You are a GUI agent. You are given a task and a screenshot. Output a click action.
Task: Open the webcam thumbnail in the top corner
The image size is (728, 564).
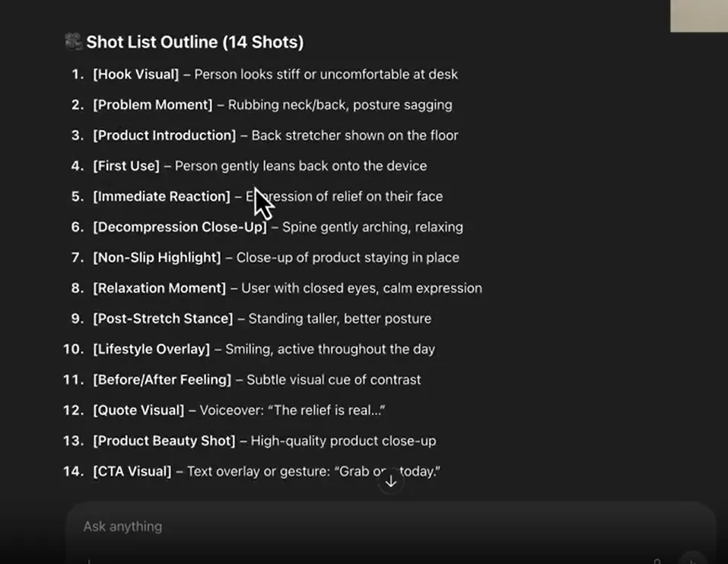click(x=699, y=16)
